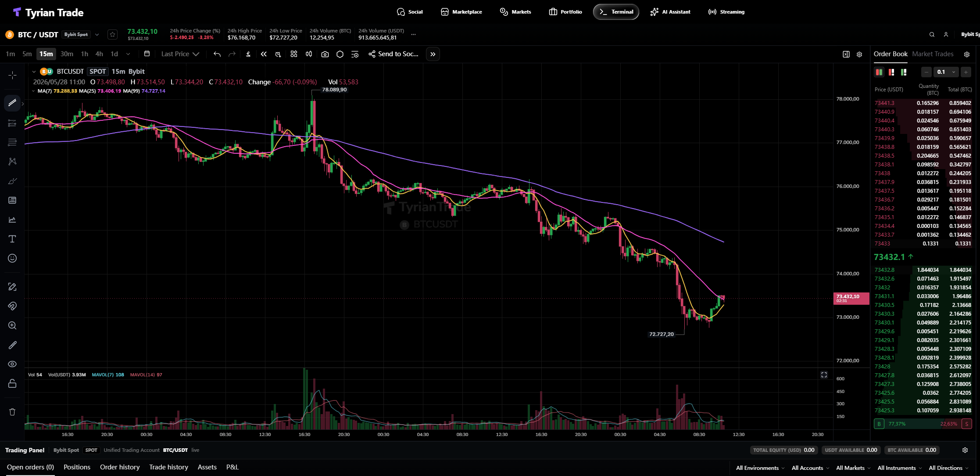Select the 1m timeframe
Viewport: 980px width, 476px height.
[11, 54]
